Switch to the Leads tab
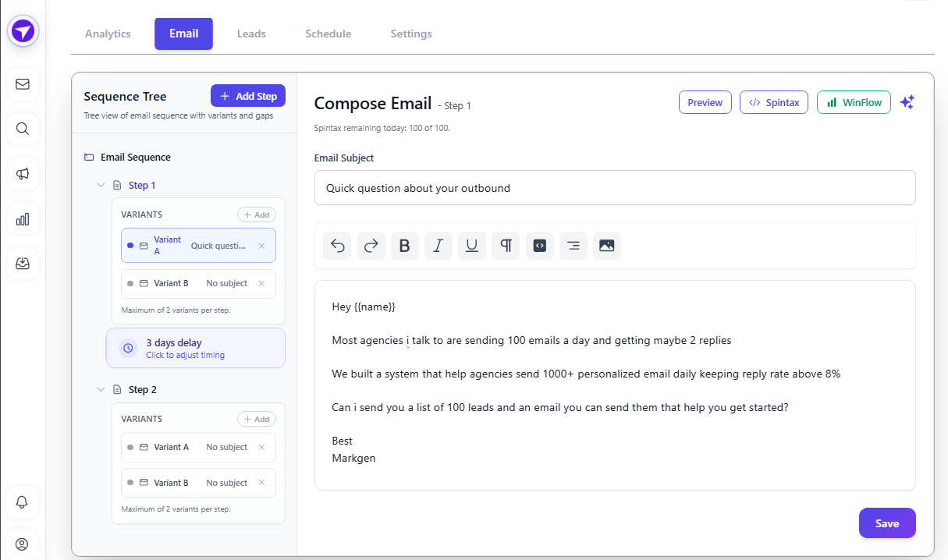 tap(251, 34)
